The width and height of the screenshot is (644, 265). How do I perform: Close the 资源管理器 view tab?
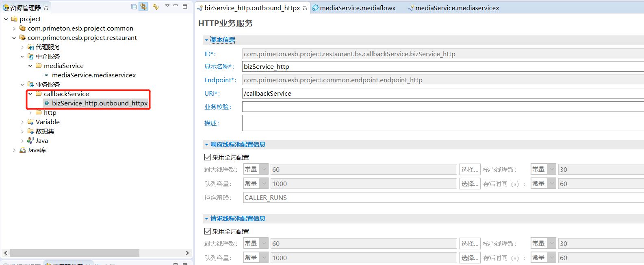(x=46, y=8)
